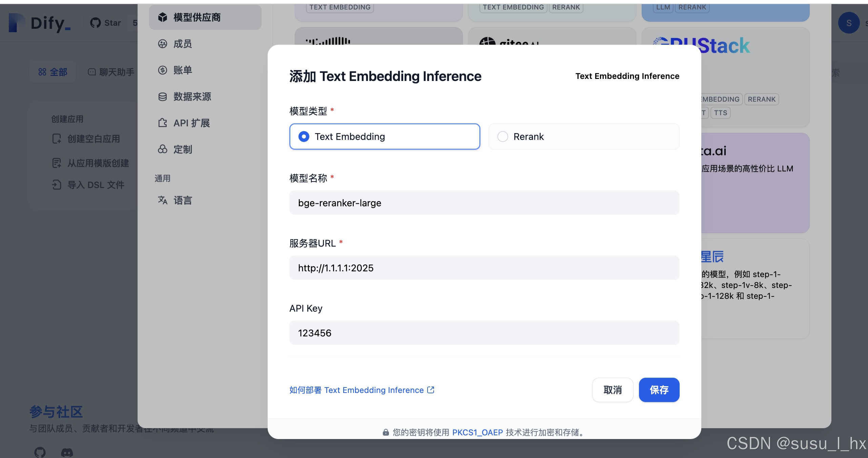Click the data source database icon
Screen dimensions: 868x458
(163, 97)
